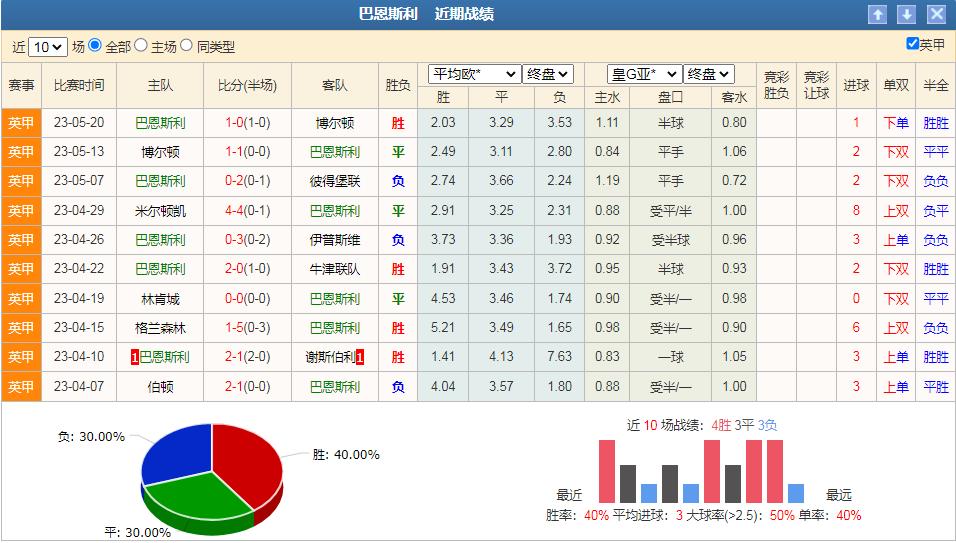Open 伊普斯维 team link
This screenshot has height=543, width=956.
click(x=335, y=240)
